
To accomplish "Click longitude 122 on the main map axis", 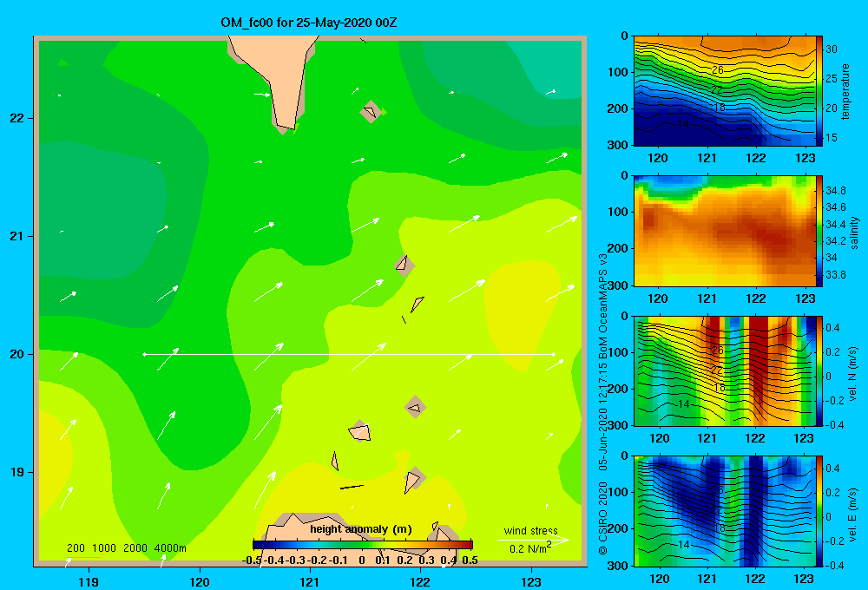I will 420,581.
